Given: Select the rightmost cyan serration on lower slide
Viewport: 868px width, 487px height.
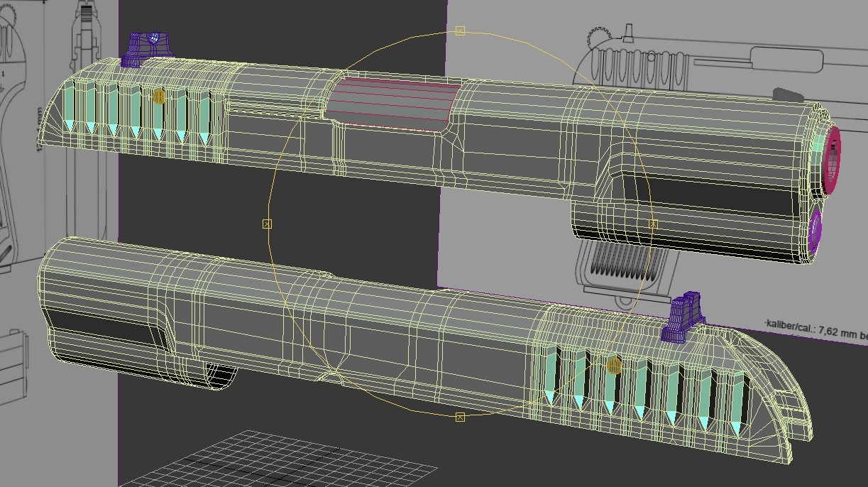Looking at the screenshot, I should 738,401.
